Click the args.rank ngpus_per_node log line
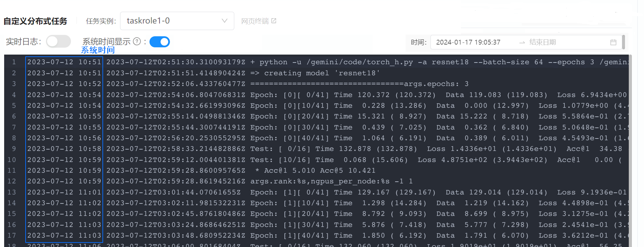This screenshot has width=644, height=247. coord(331,181)
